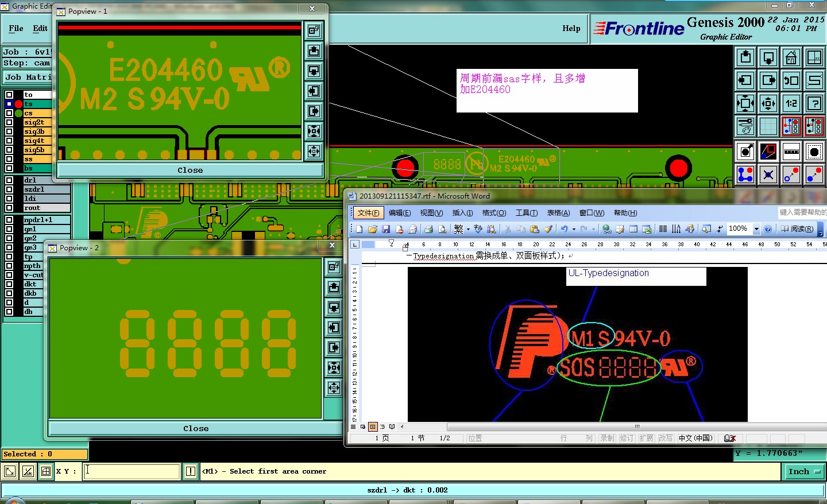The width and height of the screenshot is (827, 504).
Task: Open Word zoom 100% dropdown arrow
Action: [x=756, y=229]
